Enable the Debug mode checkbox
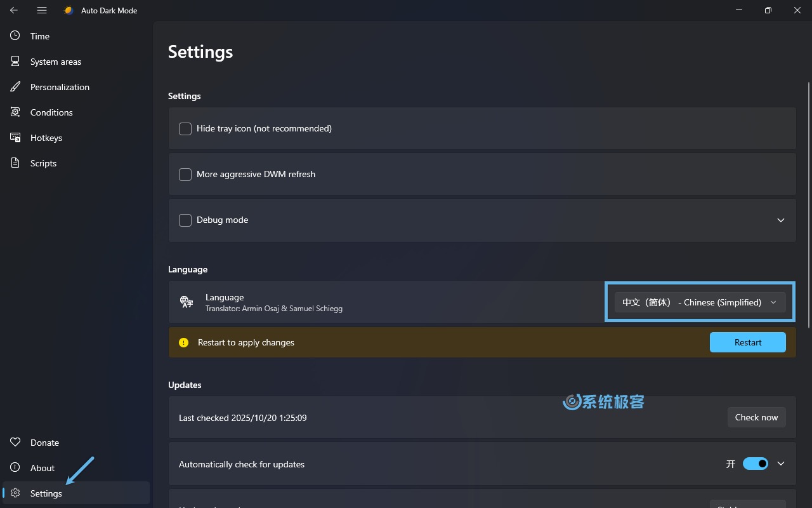The height and width of the screenshot is (508, 812). 185,220
